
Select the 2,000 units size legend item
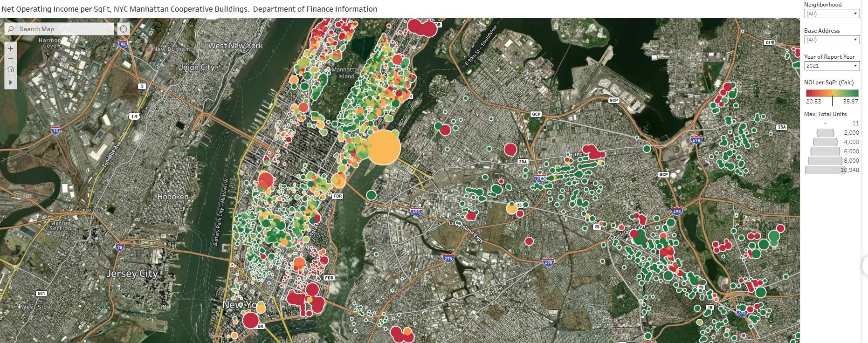pyautogui.click(x=826, y=133)
